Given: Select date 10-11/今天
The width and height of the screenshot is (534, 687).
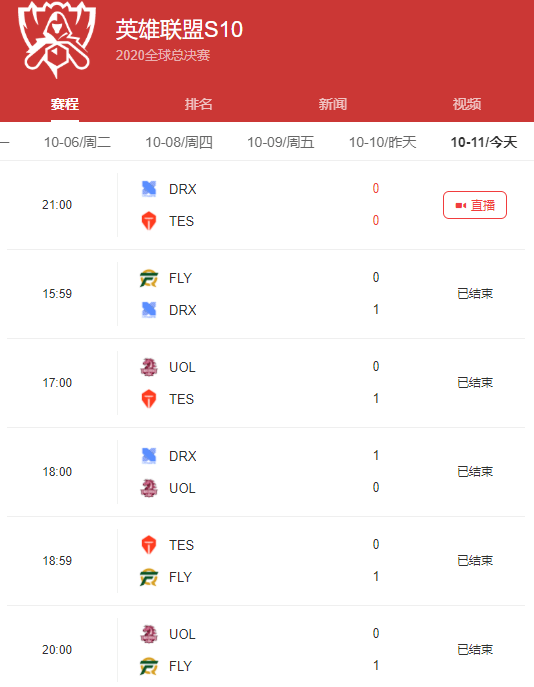Looking at the screenshot, I should click(484, 142).
